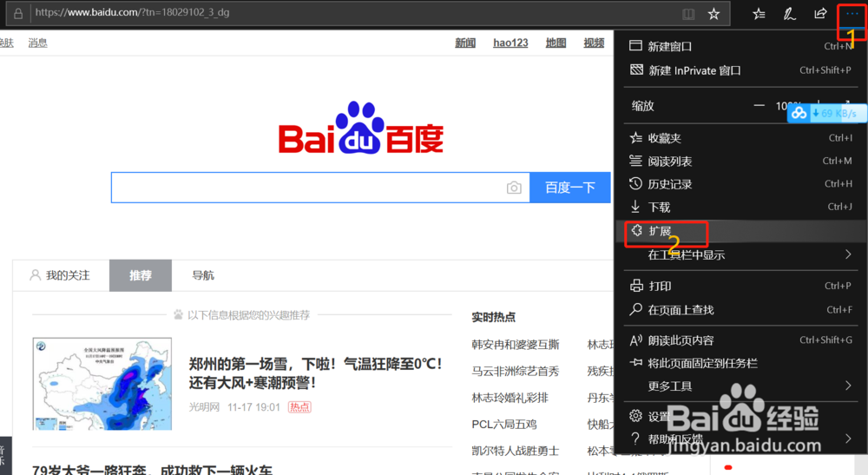Open 郑州的第一场雪 news headline
Screen dimensions: 868x475
[x=316, y=373]
